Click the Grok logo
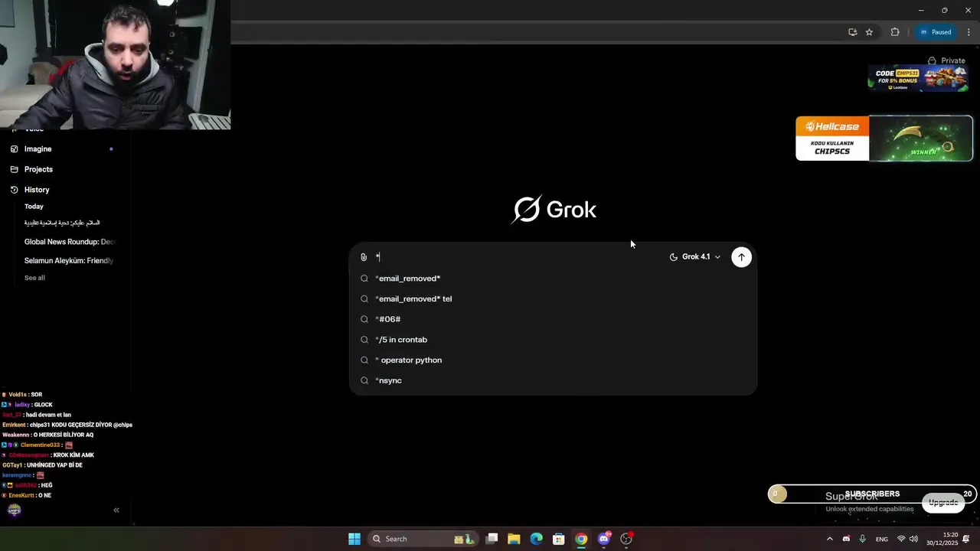Screen dimensions: 980x551 pyautogui.click(x=554, y=209)
